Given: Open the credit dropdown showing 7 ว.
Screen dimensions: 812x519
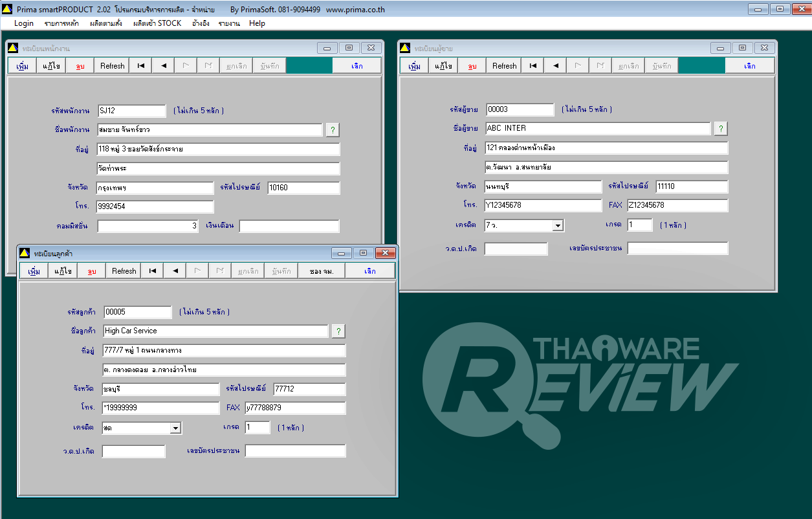Looking at the screenshot, I should coord(558,225).
